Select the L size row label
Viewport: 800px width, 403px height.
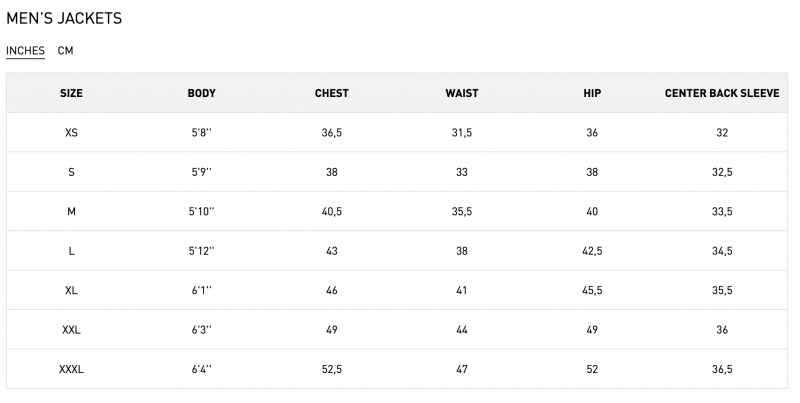click(71, 251)
